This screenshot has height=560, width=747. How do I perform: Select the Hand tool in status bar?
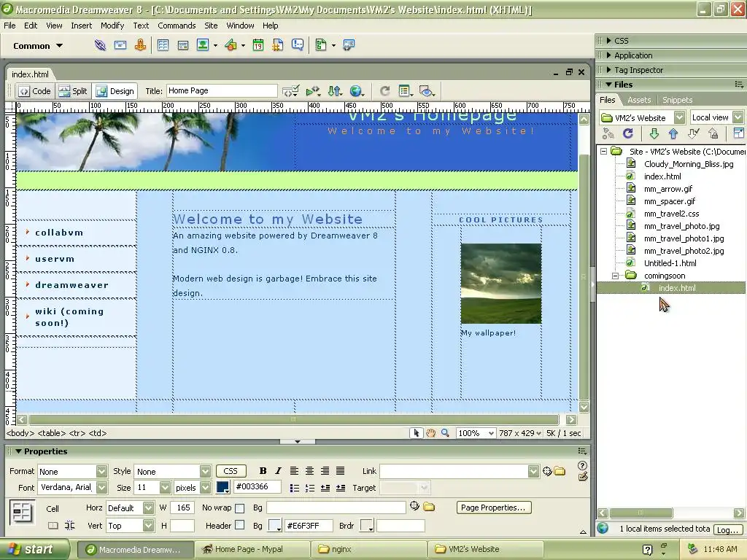[x=430, y=433]
